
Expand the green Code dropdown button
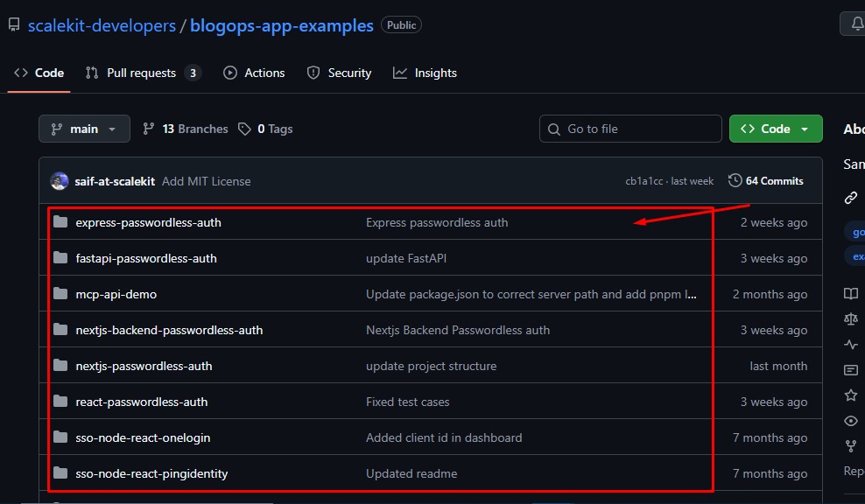click(776, 129)
